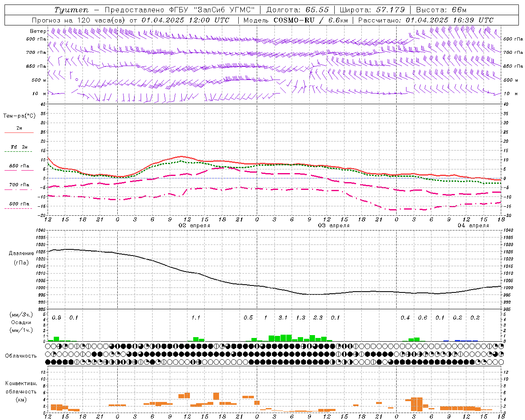The height and width of the screenshot is (420, 525).
Task: Click the precipitation value "0.9"
Action: 57,318
